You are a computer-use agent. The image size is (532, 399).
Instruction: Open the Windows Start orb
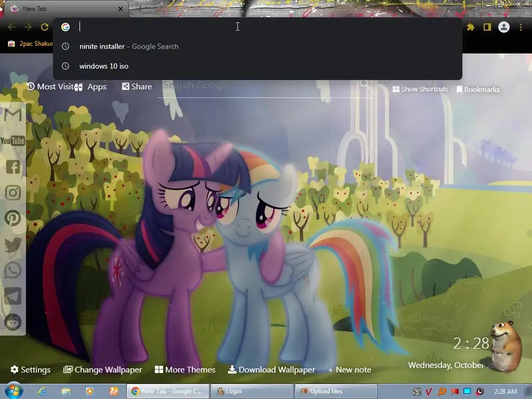click(14, 391)
